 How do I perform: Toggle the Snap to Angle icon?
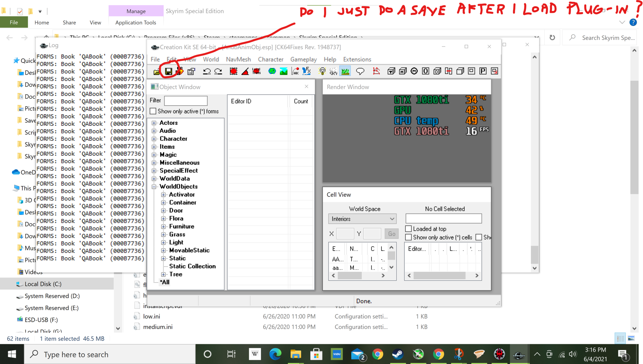(245, 71)
